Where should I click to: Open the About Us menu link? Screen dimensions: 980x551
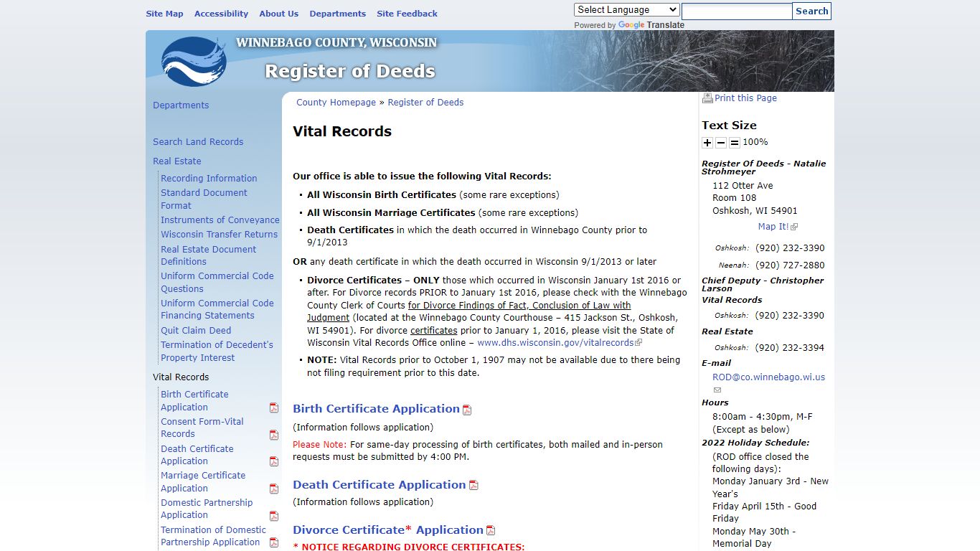tap(278, 14)
